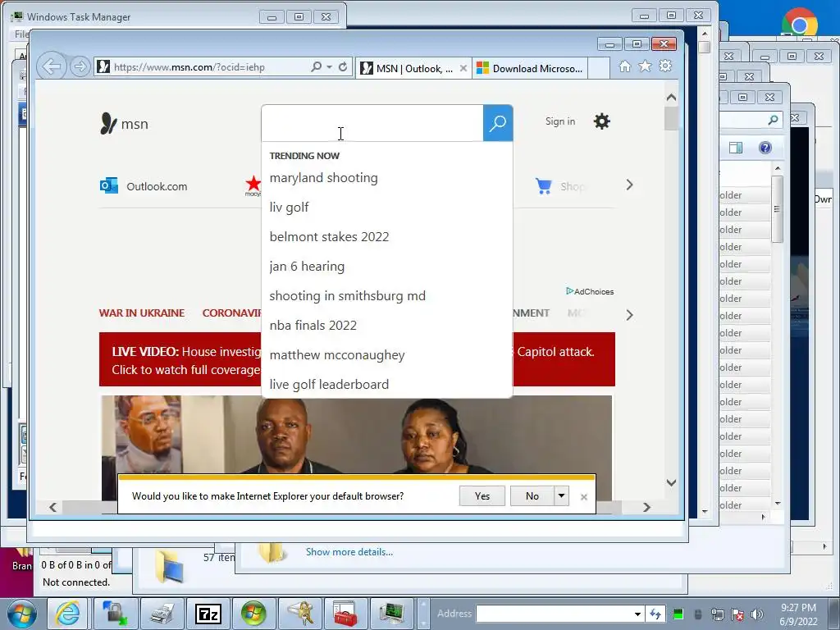The height and width of the screenshot is (630, 840).
Task: Click the MSN 'Sign in' link
Action: [559, 121]
